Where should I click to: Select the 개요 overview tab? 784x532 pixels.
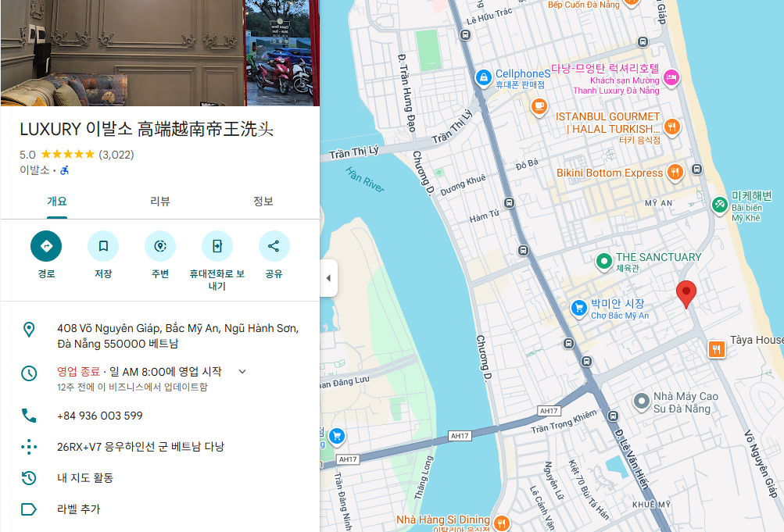57,202
